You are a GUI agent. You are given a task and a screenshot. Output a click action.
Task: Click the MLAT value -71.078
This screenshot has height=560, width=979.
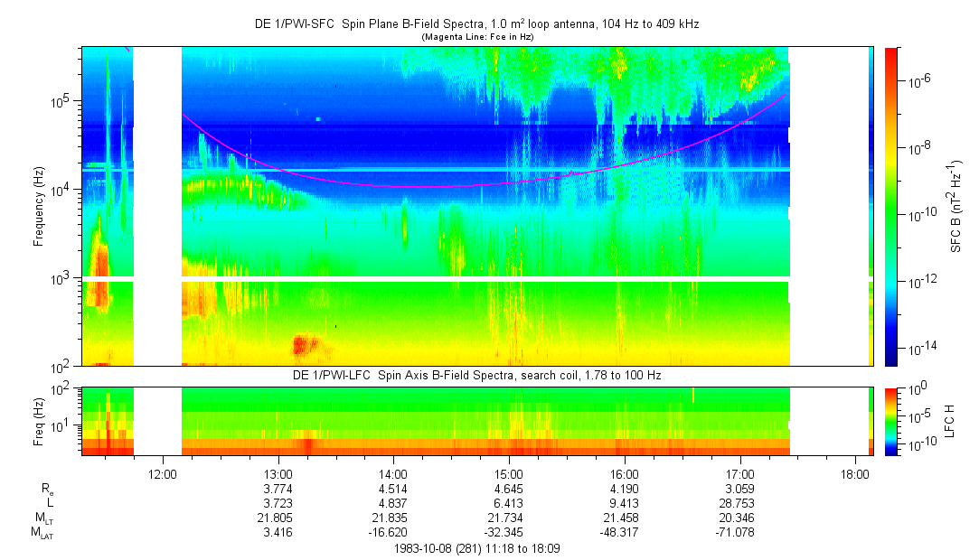click(736, 533)
